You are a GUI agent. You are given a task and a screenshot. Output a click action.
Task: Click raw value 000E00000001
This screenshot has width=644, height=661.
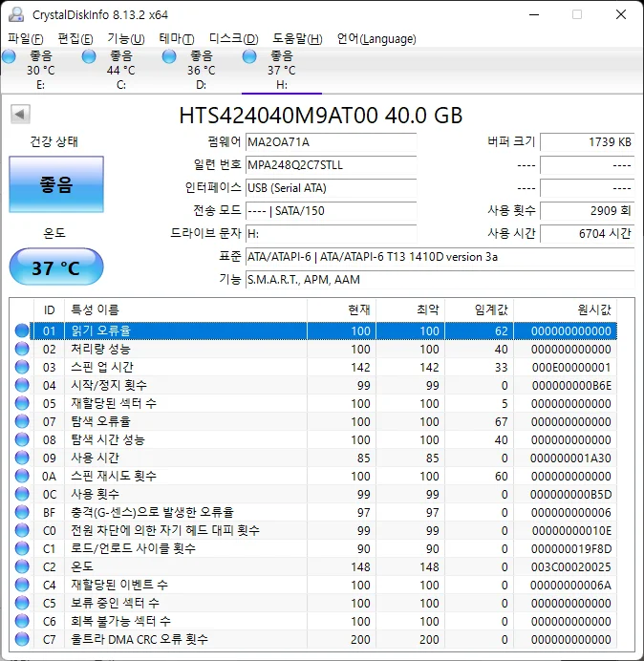tap(571, 367)
